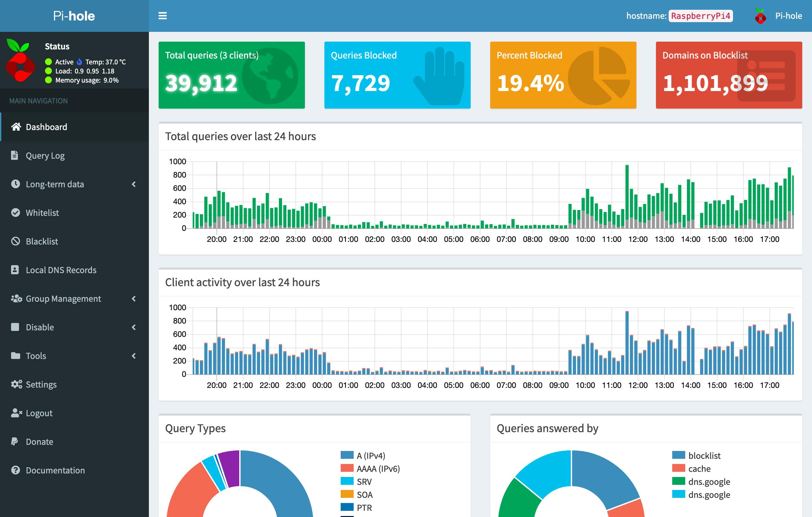Toggle blocklist legend in Queries answered by
The width and height of the screenshot is (812, 517).
coord(704,456)
